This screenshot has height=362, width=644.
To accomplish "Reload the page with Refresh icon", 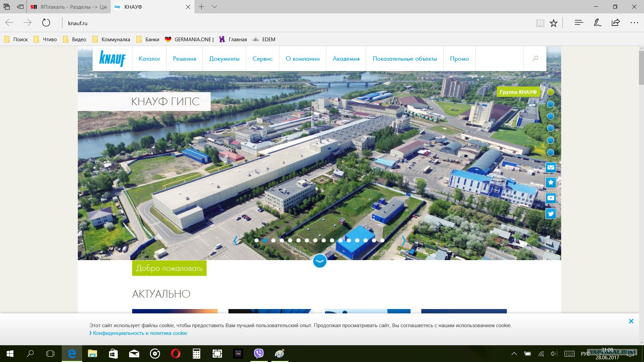I will point(46,23).
